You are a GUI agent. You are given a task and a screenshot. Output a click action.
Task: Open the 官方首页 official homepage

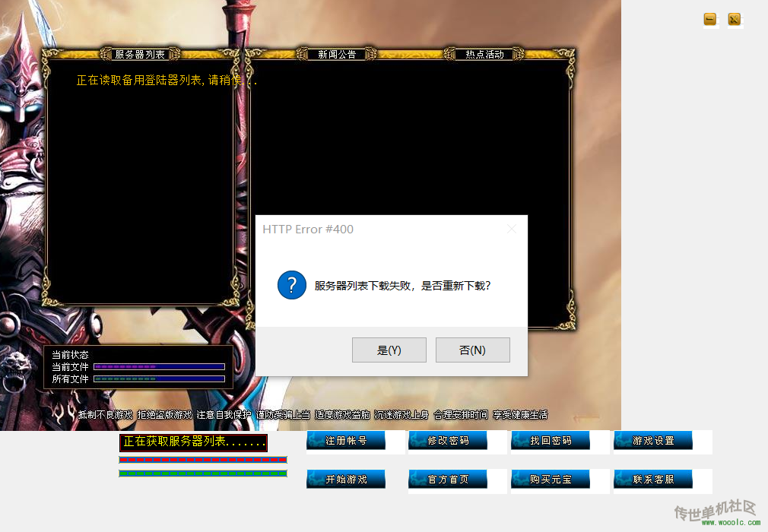click(448, 480)
